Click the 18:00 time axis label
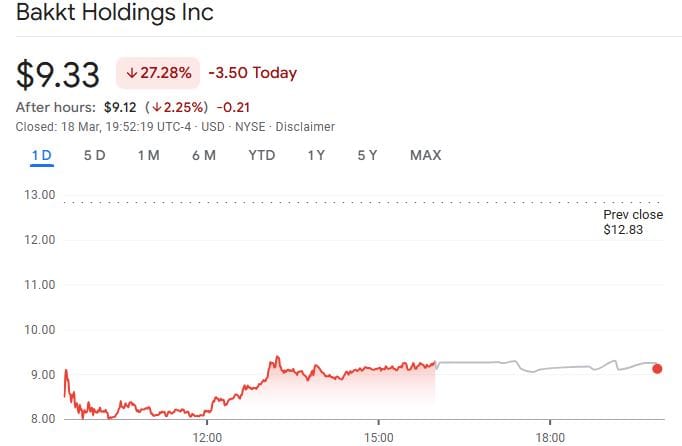Image resolution: width=682 pixels, height=446 pixels. pos(551,438)
